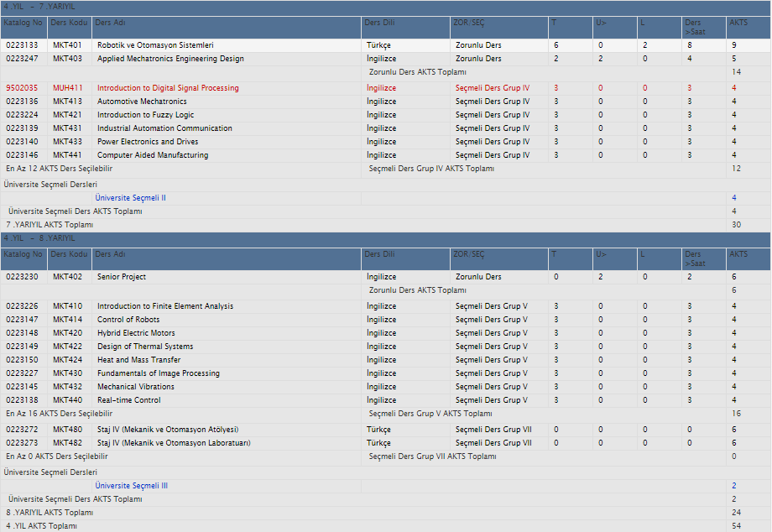This screenshot has width=772, height=532.
Task: Click En Az 16 AKTS Ders Seçilebilir
Action: pyautogui.click(x=59, y=414)
